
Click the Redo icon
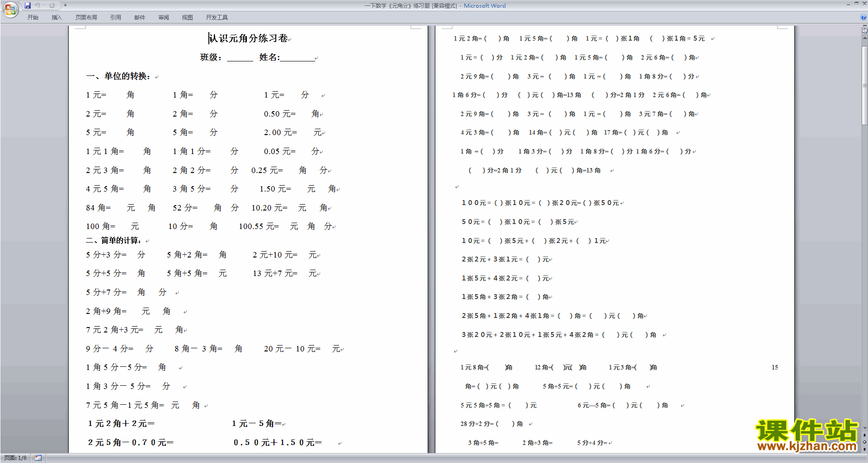[52, 5]
